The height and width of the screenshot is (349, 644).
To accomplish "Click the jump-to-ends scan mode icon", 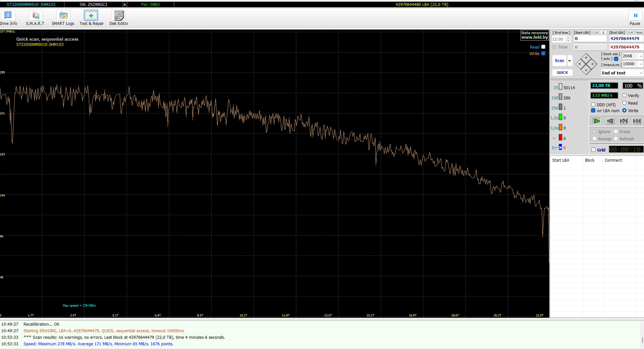I will [637, 121].
